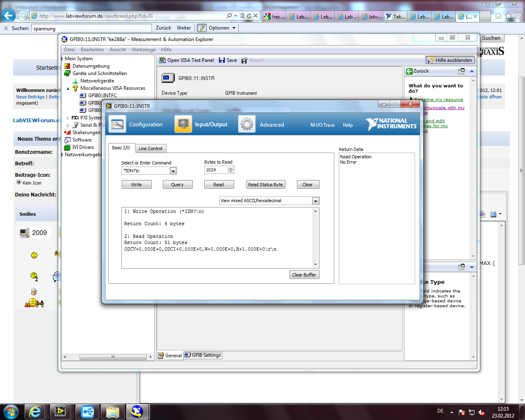Viewport: 525px width, 420px height.
Task: Open Windows Explorer folder from taskbar
Action: point(113,411)
